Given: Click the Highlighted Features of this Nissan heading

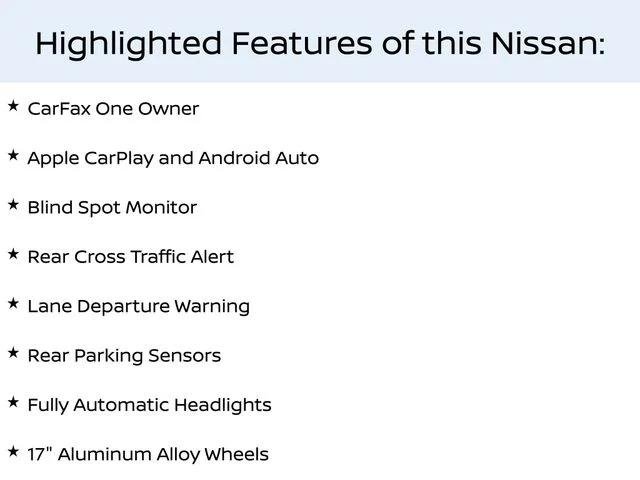Looking at the screenshot, I should (x=320, y=44).
